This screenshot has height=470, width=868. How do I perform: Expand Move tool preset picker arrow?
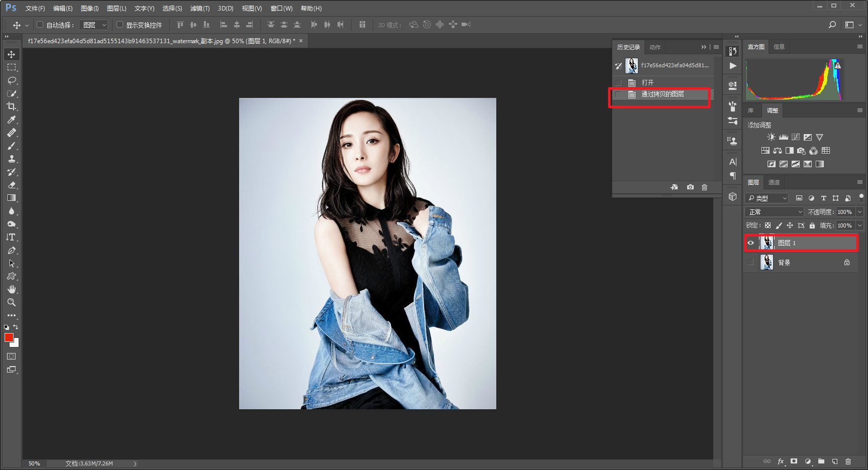[27, 25]
